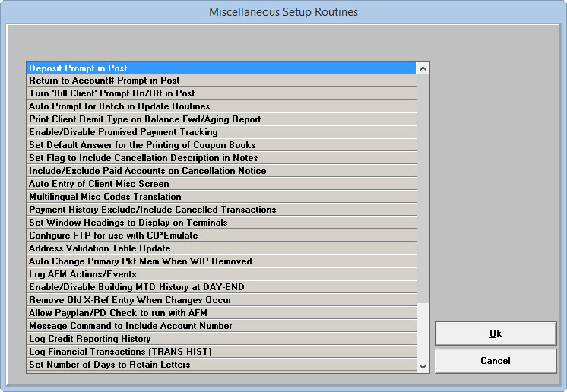Select Include/Exclude Paid Accounts on Cancellation Notice
This screenshot has height=392, width=567.
220,171
